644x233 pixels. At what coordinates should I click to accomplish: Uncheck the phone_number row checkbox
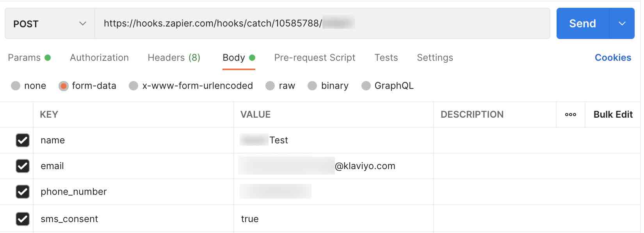point(22,192)
